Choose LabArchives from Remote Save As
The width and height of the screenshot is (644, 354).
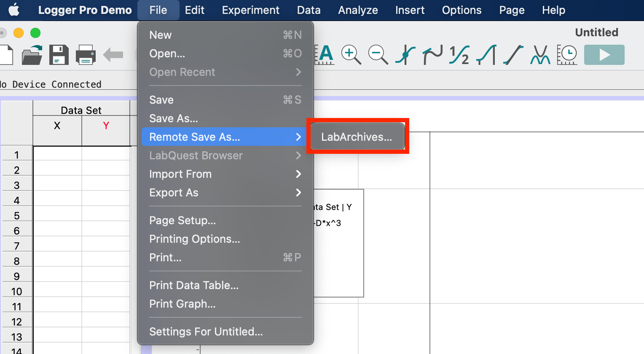click(357, 136)
